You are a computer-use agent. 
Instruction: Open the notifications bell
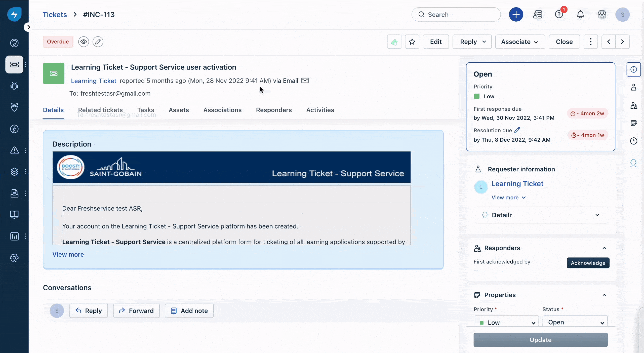580,15
